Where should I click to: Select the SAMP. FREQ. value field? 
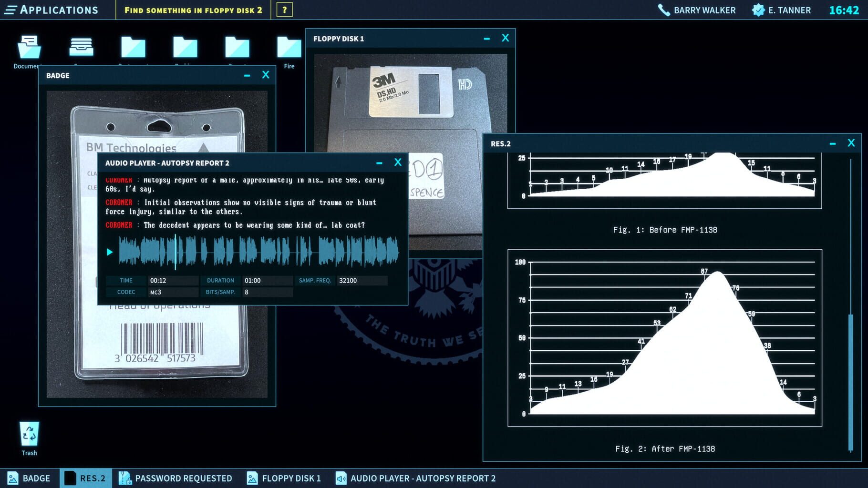(x=362, y=281)
